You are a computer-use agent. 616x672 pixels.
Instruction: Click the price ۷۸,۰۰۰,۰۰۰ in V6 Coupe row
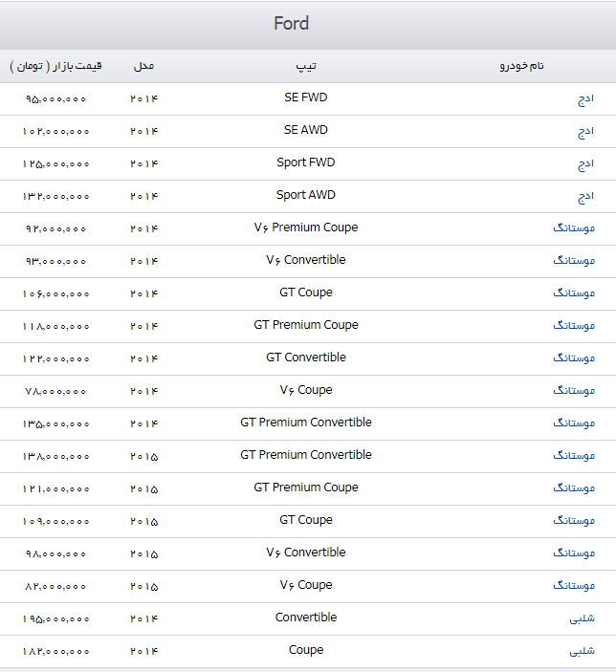pyautogui.click(x=55, y=392)
